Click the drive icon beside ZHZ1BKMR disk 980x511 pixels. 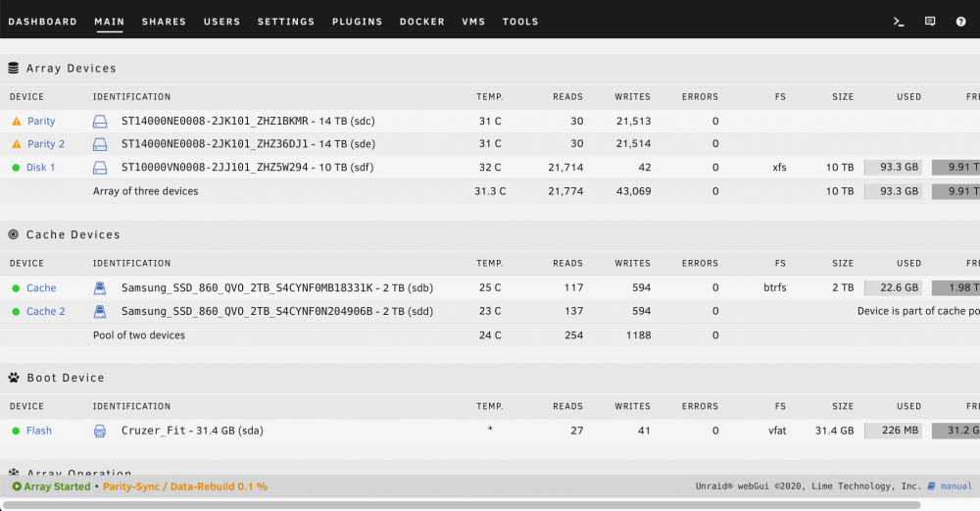(x=100, y=122)
